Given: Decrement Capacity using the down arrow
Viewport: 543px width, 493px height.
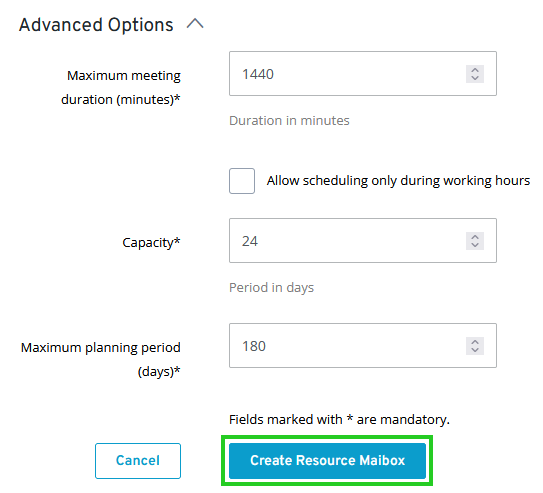Looking at the screenshot, I should point(475,245).
